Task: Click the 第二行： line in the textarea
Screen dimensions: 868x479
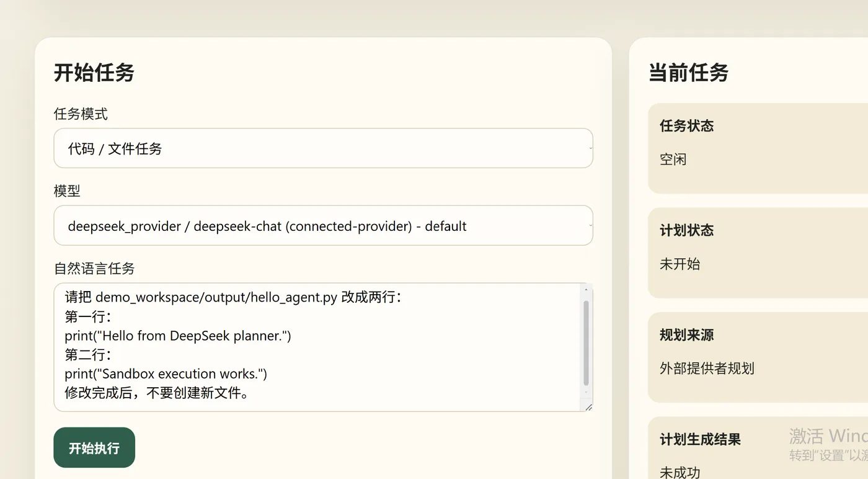Action: click(88, 355)
